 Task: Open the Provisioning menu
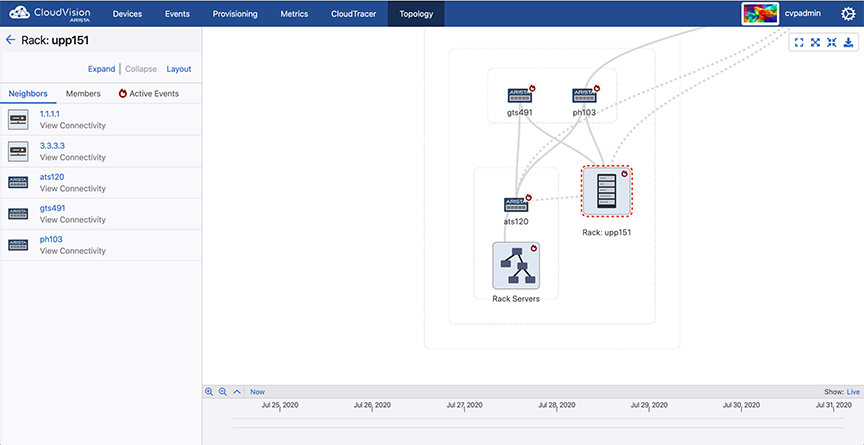[235, 14]
